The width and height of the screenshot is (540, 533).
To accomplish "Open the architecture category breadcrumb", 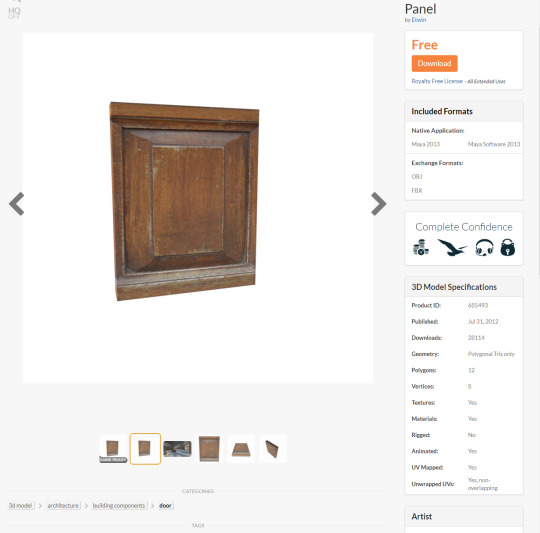I will (x=63, y=505).
